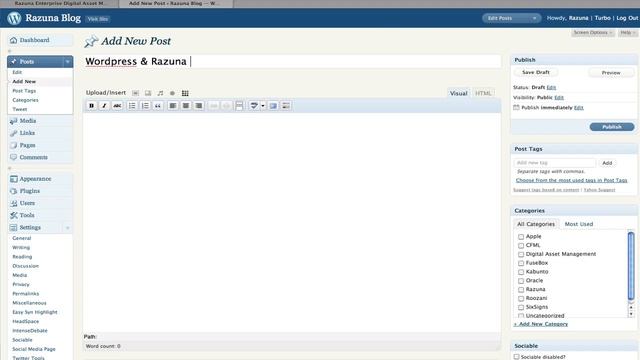Viewport: 640px width, 360px height.
Task: Insert the More tag
Action: point(240,106)
